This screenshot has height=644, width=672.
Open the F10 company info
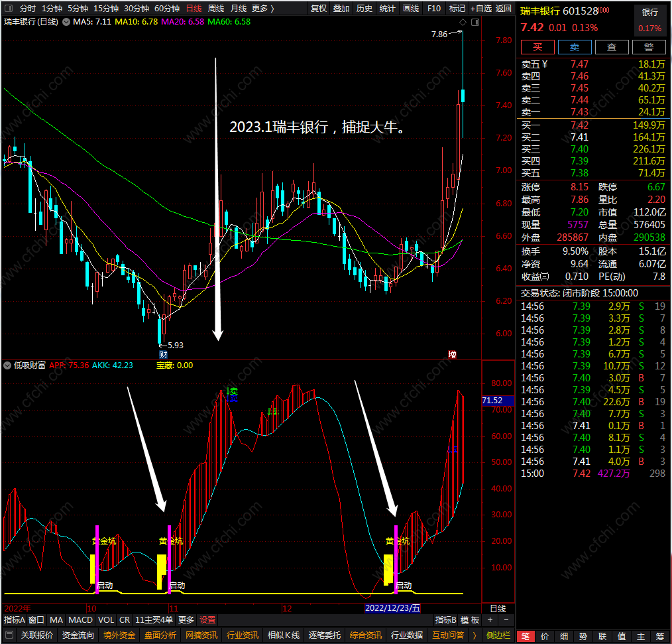pyautogui.click(x=433, y=8)
